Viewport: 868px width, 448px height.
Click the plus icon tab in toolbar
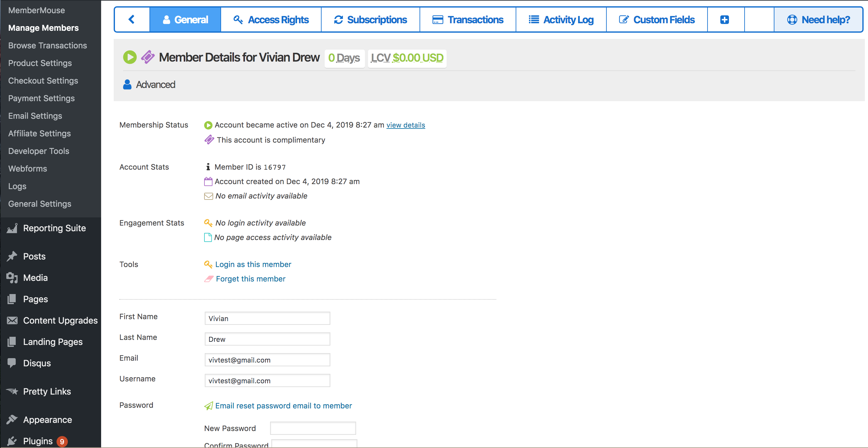tap(724, 19)
